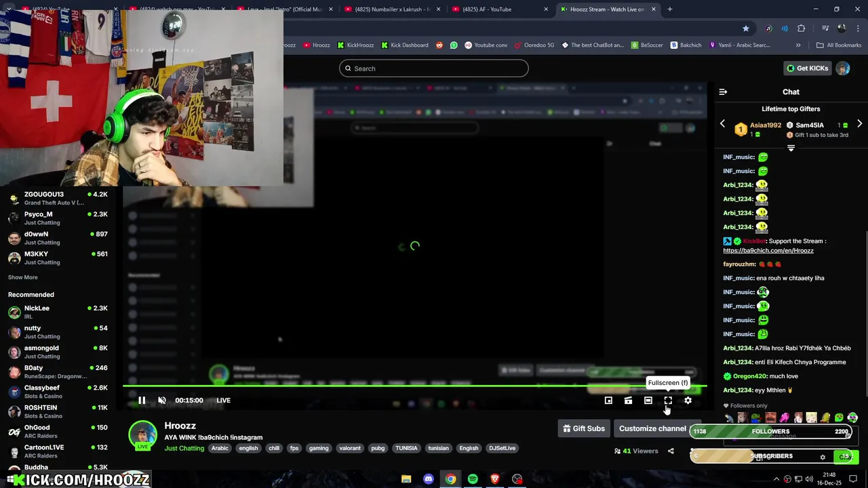Go to previous Lifetime top Gifters
The width and height of the screenshot is (868, 488).
click(x=722, y=124)
